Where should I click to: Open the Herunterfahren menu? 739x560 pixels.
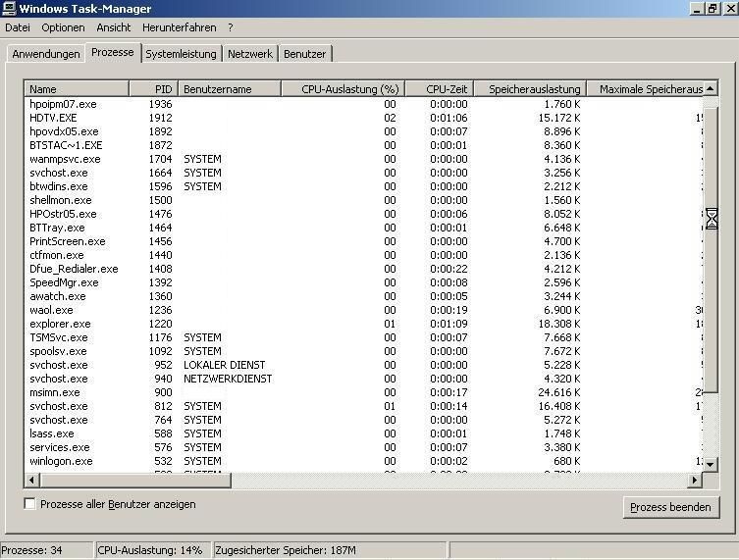click(179, 27)
